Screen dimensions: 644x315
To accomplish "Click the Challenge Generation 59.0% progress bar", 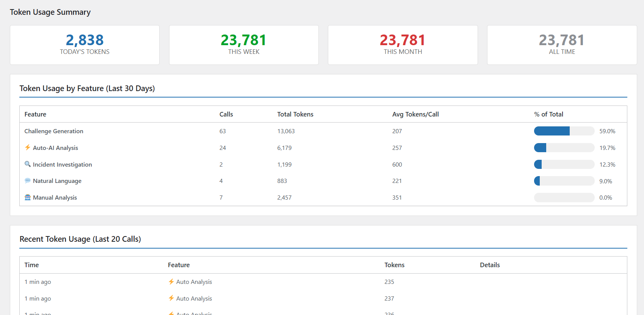I will pyautogui.click(x=564, y=131).
